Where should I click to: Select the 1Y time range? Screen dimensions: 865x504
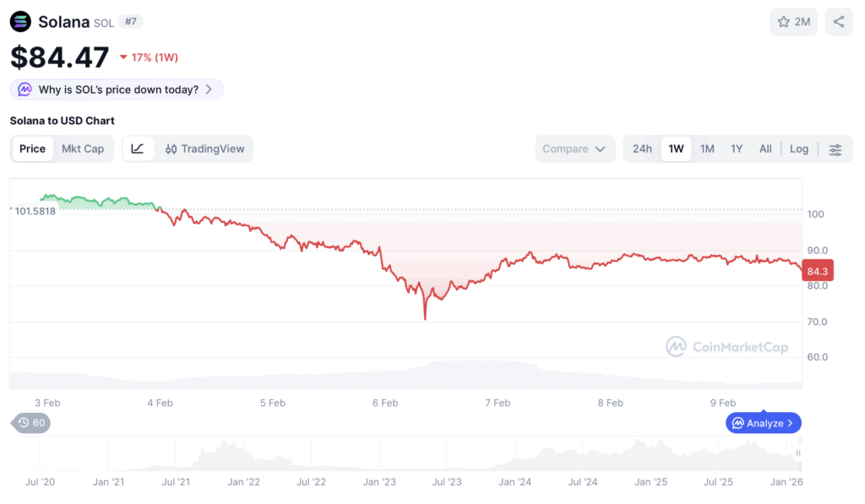[737, 149]
